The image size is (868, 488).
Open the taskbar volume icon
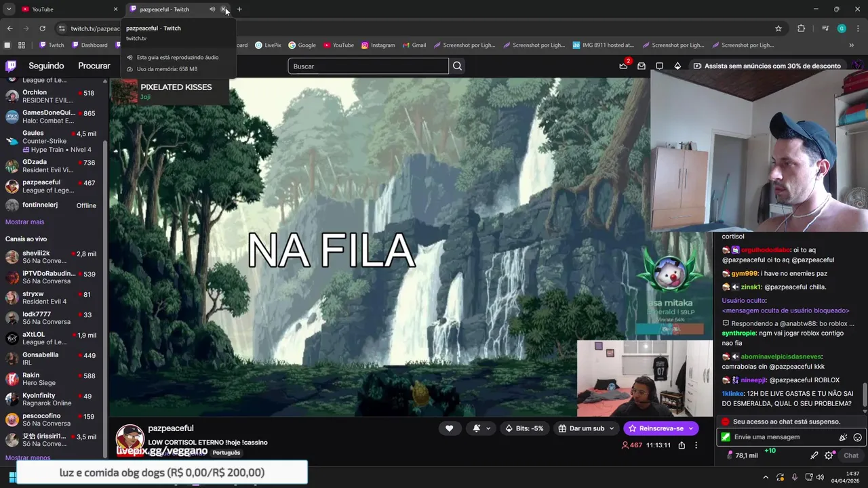(820, 477)
